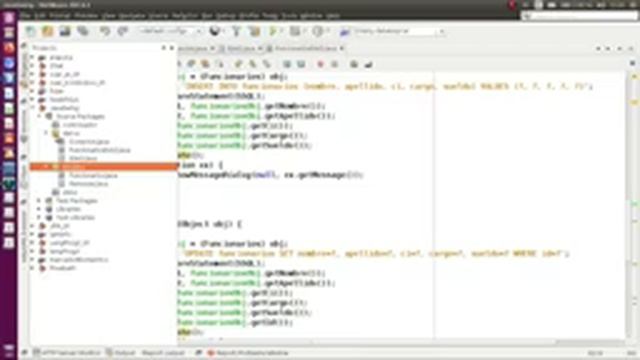Select the Source Packages node
Viewport: 640px width, 360px height.
coord(80,116)
